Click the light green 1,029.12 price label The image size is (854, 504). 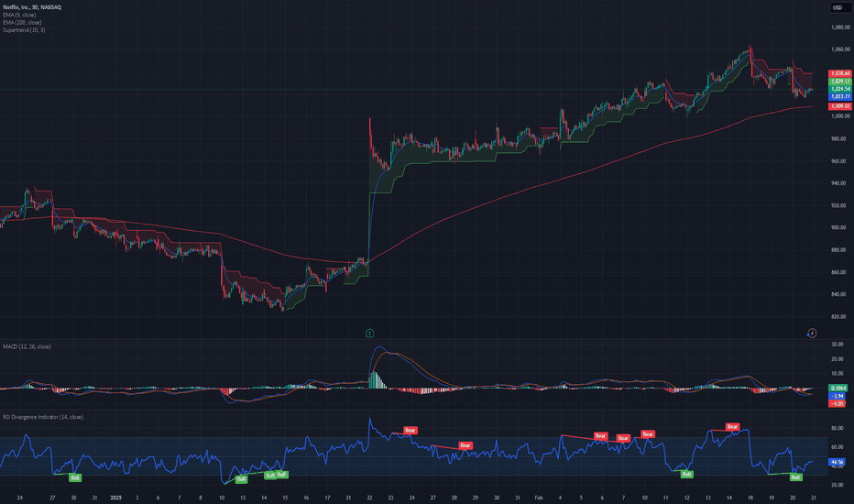pyautogui.click(x=840, y=81)
